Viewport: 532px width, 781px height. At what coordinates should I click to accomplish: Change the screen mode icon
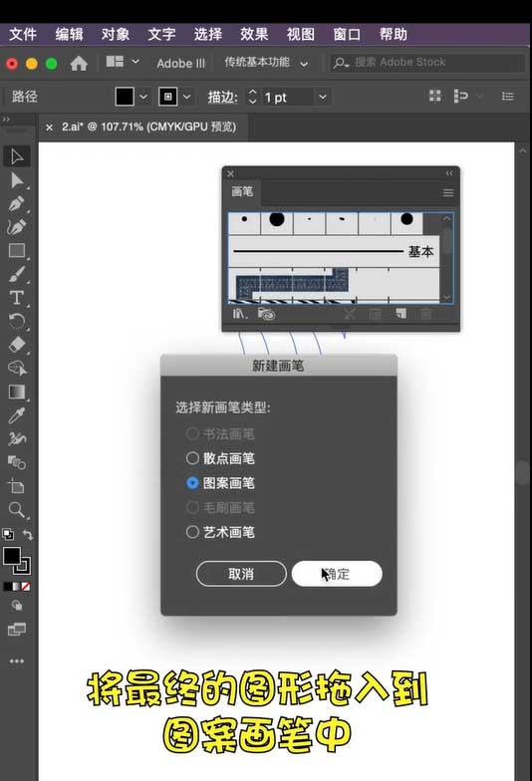[17, 630]
